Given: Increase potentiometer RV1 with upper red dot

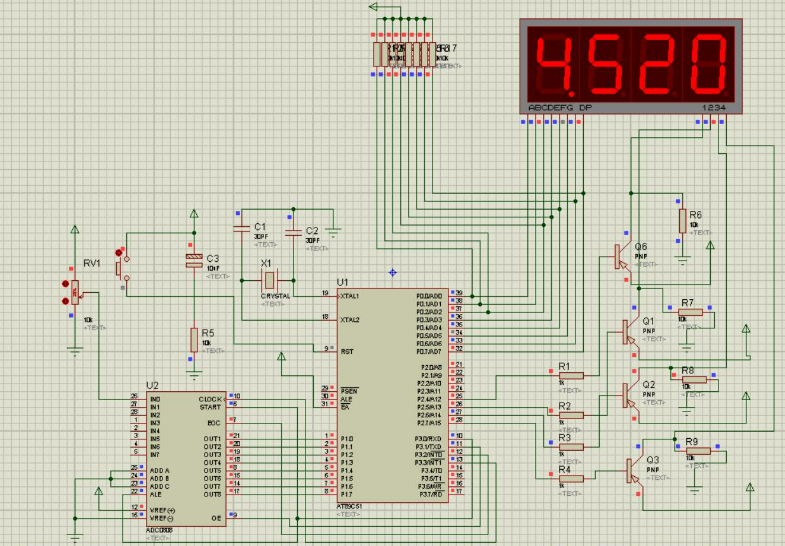Looking at the screenshot, I should (x=66, y=283).
